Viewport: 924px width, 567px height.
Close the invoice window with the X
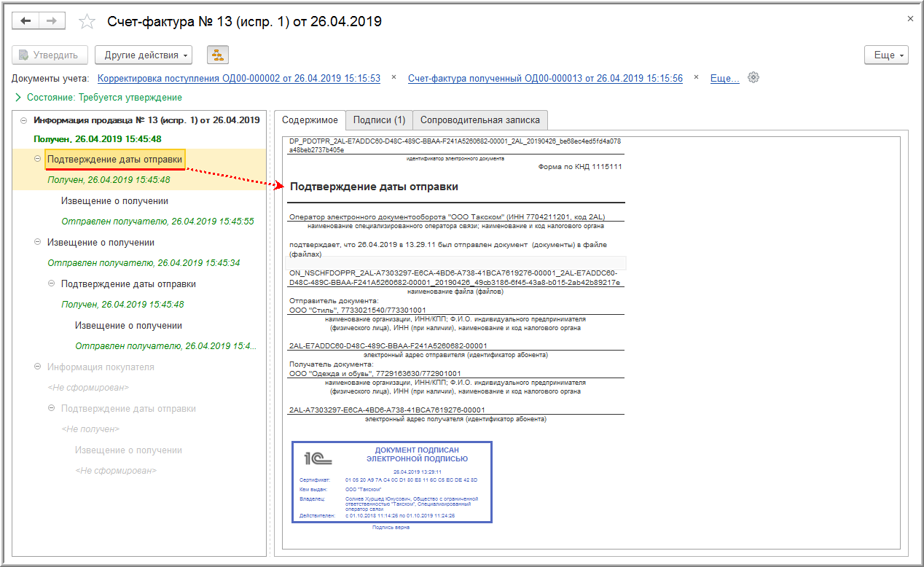910,18
